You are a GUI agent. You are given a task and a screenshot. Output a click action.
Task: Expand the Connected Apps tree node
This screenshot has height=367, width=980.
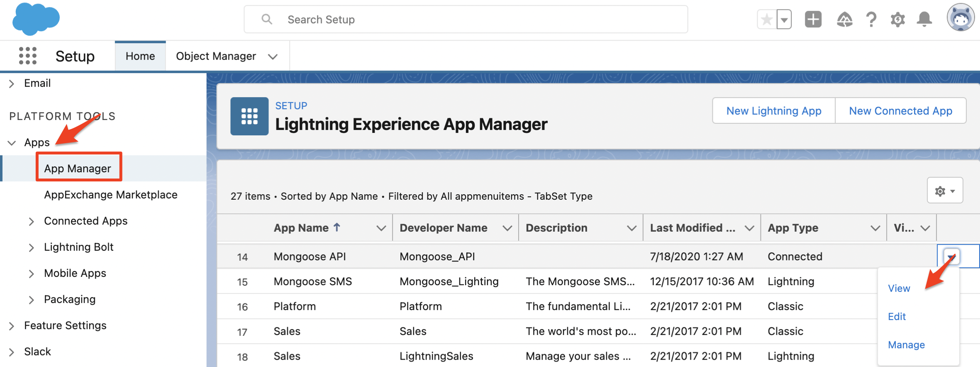[x=32, y=222]
